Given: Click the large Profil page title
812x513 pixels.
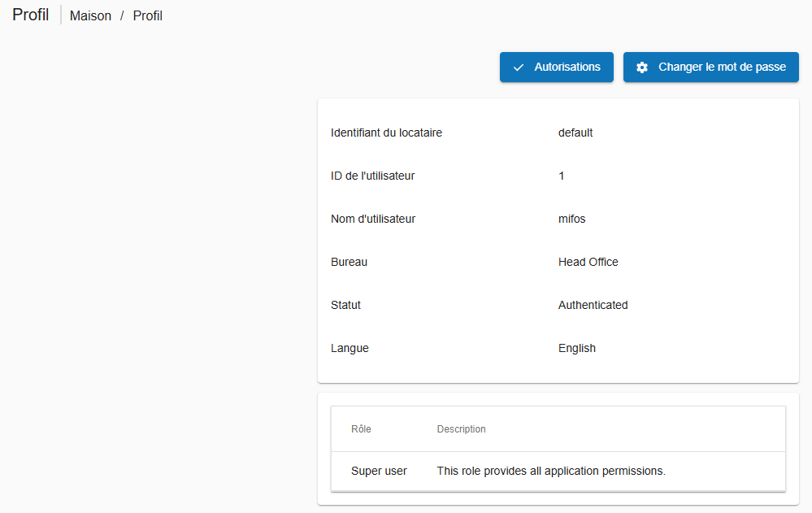Looking at the screenshot, I should (x=31, y=15).
